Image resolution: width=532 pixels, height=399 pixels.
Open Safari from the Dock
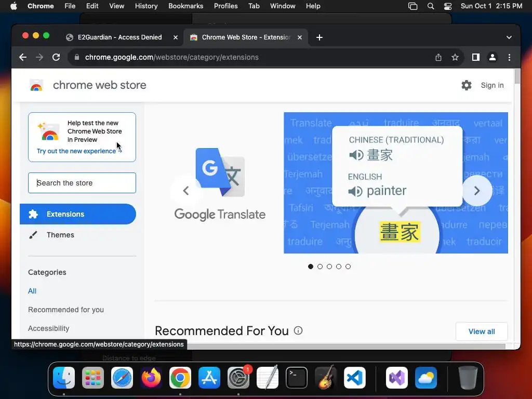tap(122, 378)
